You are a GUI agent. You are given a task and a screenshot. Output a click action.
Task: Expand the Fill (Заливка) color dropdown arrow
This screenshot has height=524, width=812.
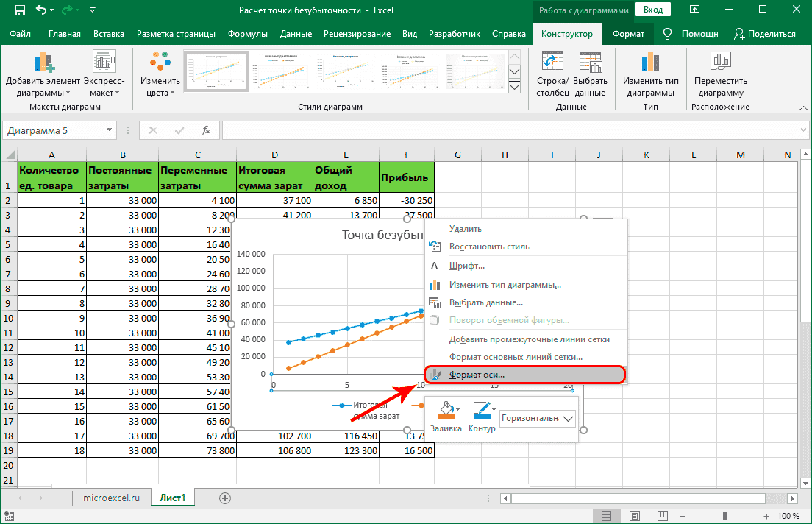pyautogui.click(x=459, y=410)
